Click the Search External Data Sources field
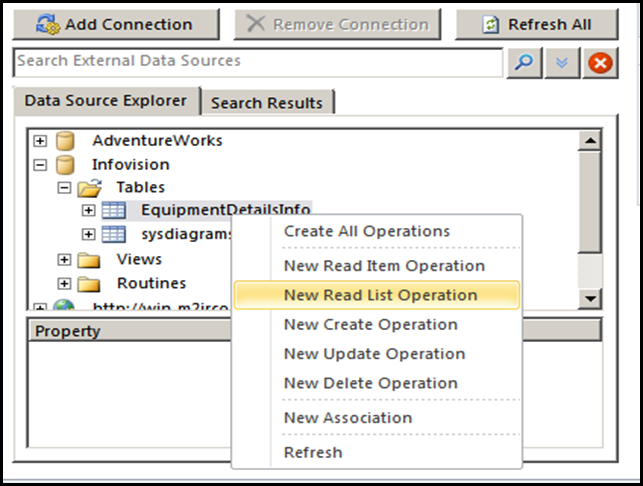Viewport: 643px width, 486px height. pos(258,62)
